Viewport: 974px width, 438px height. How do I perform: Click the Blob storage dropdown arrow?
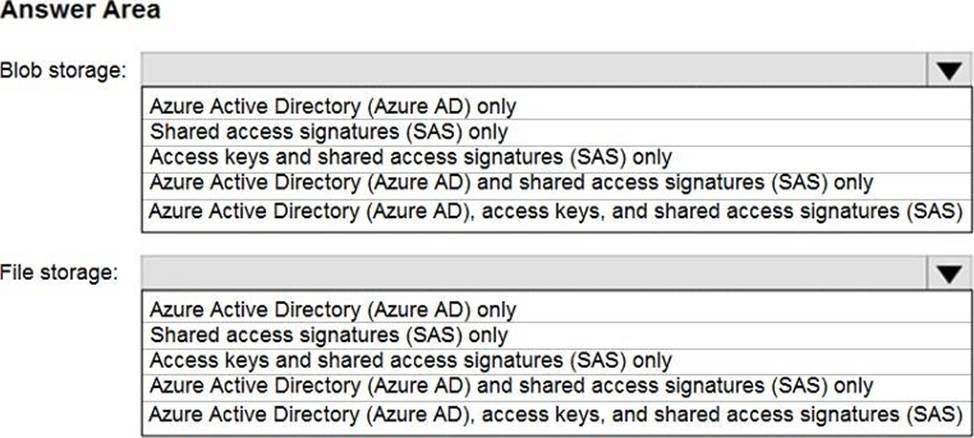[x=947, y=70]
